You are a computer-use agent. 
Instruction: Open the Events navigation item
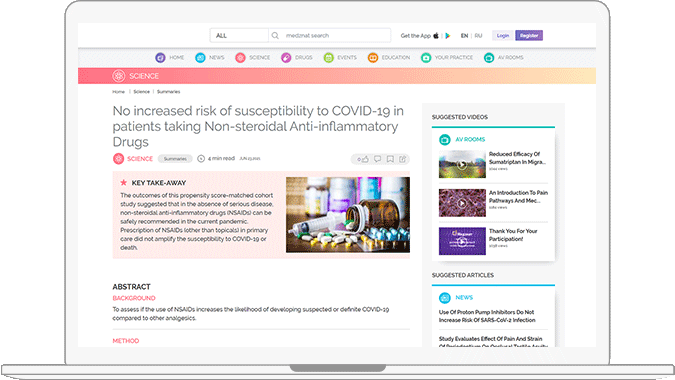click(340, 57)
